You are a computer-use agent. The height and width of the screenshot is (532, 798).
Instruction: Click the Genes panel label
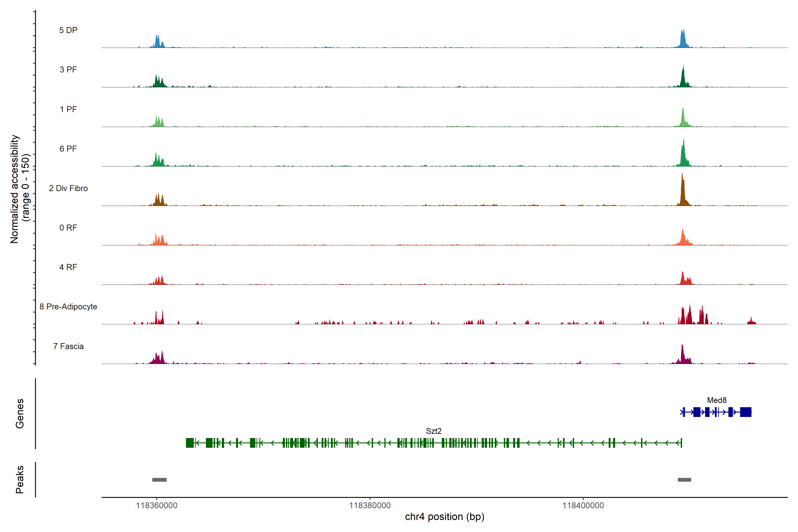click(x=20, y=414)
